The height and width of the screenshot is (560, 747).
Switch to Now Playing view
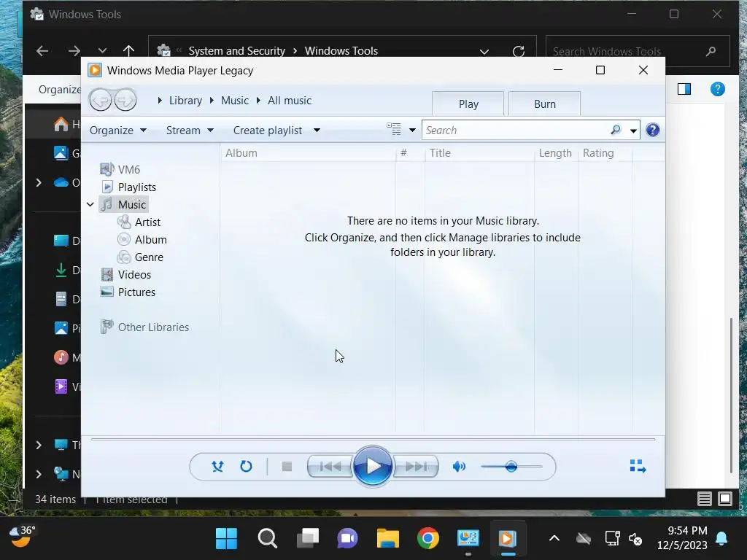(638, 466)
